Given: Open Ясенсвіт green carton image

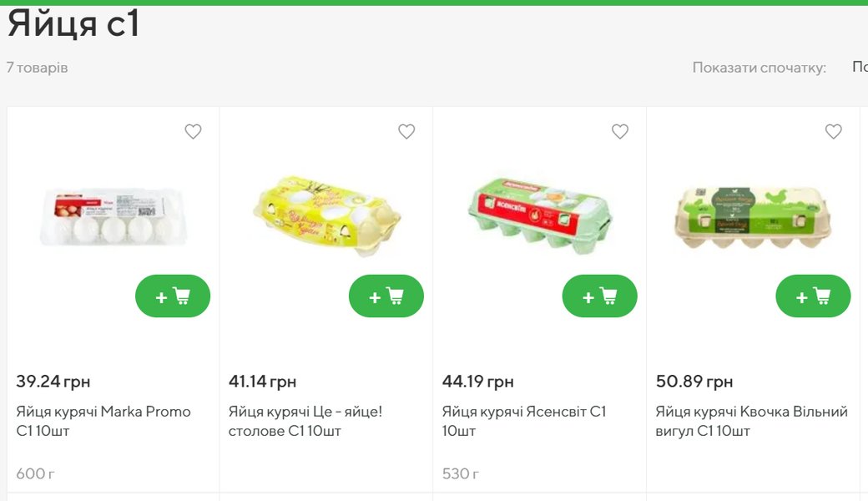Looking at the screenshot, I should tap(540, 215).
